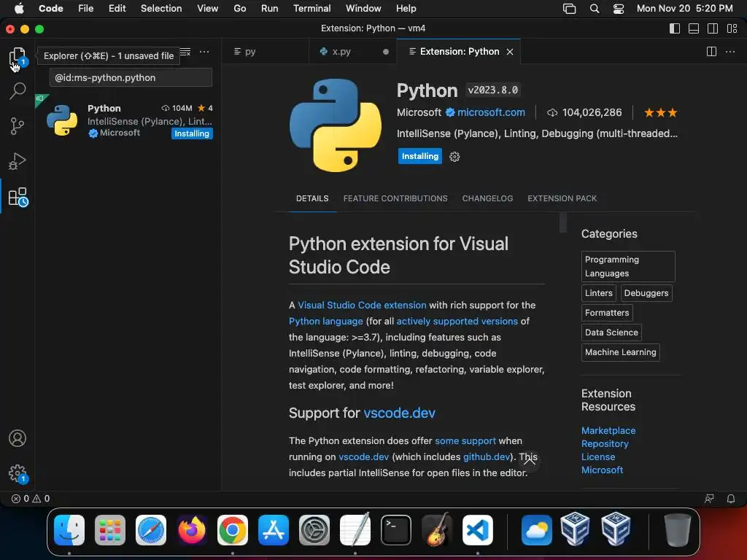Open the Run menu

point(270,9)
